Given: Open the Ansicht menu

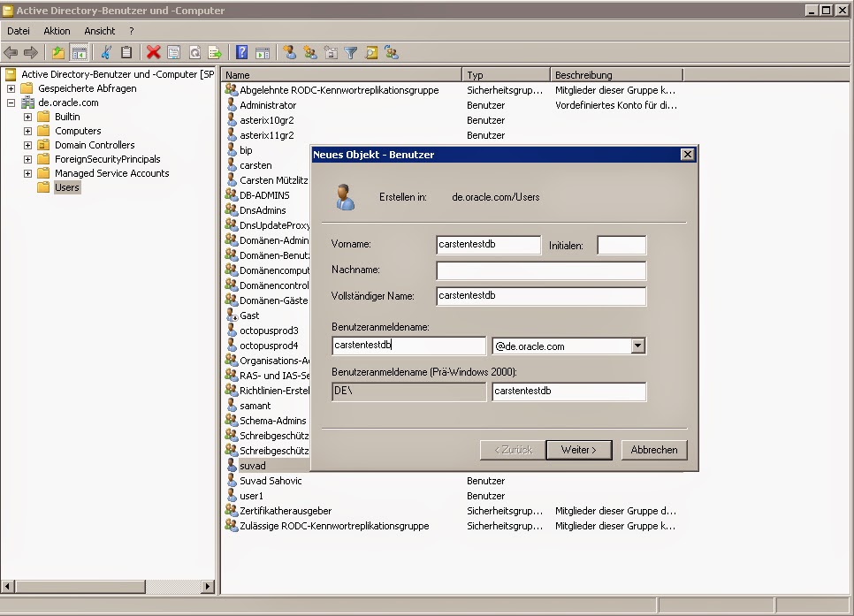Looking at the screenshot, I should coord(100,31).
